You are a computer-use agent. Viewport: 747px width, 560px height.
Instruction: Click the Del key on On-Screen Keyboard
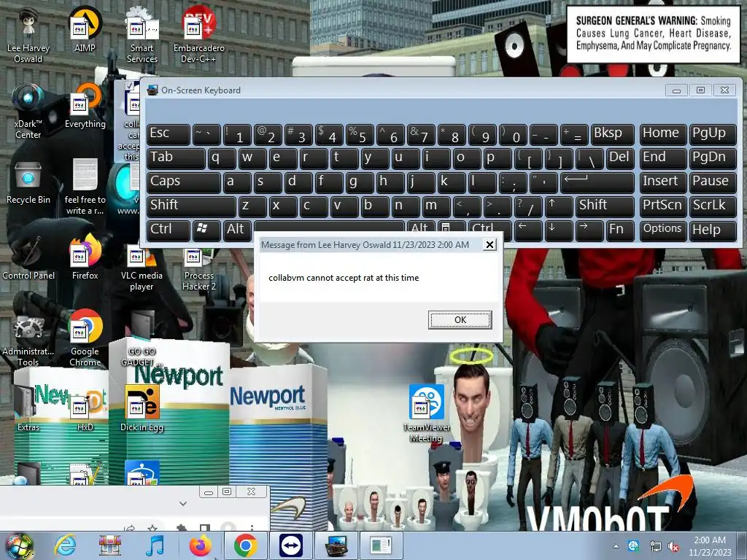[x=620, y=157]
